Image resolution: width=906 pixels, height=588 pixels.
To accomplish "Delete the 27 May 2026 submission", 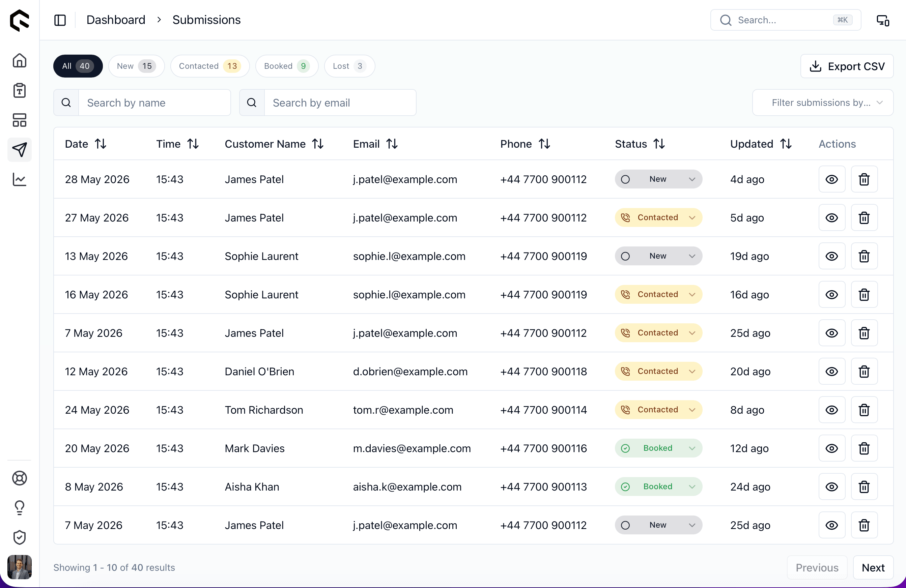I will [864, 218].
